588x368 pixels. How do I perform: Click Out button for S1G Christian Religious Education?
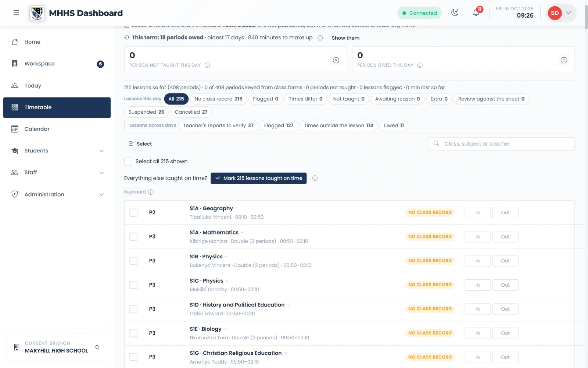505,357
